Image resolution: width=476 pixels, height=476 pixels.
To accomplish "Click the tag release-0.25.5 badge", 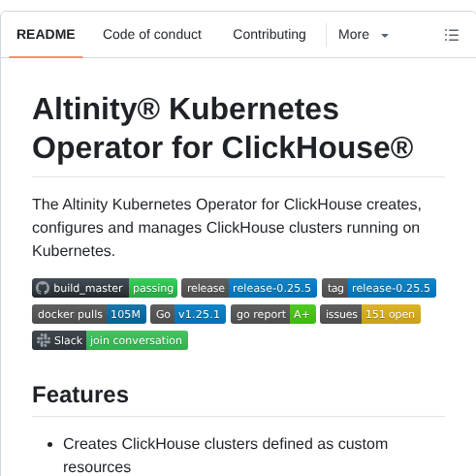I will click(x=379, y=288).
